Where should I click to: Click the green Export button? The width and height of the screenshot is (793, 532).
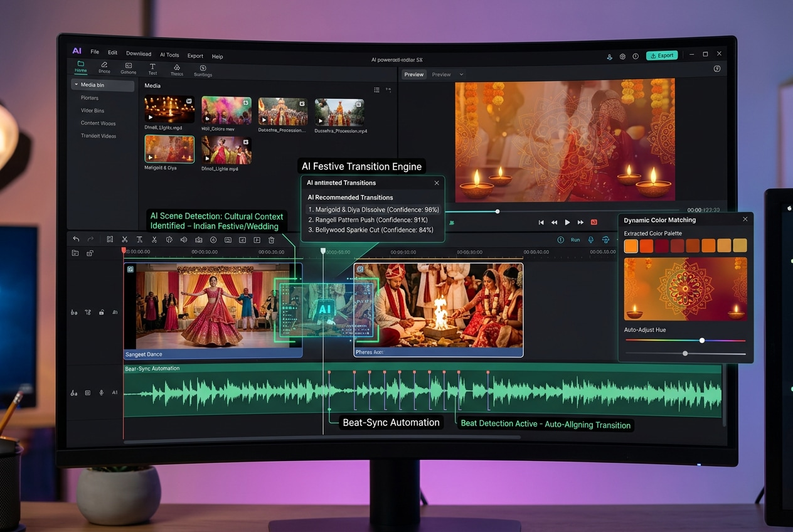(662, 55)
